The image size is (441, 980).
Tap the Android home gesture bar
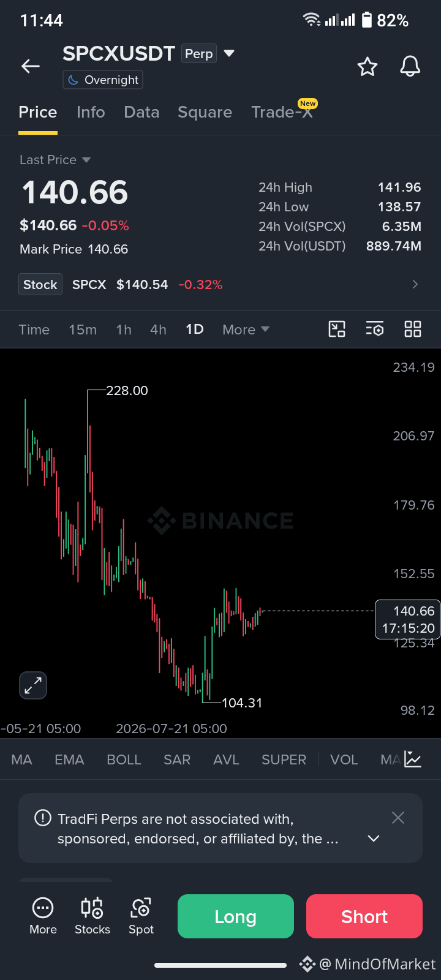[221, 965]
